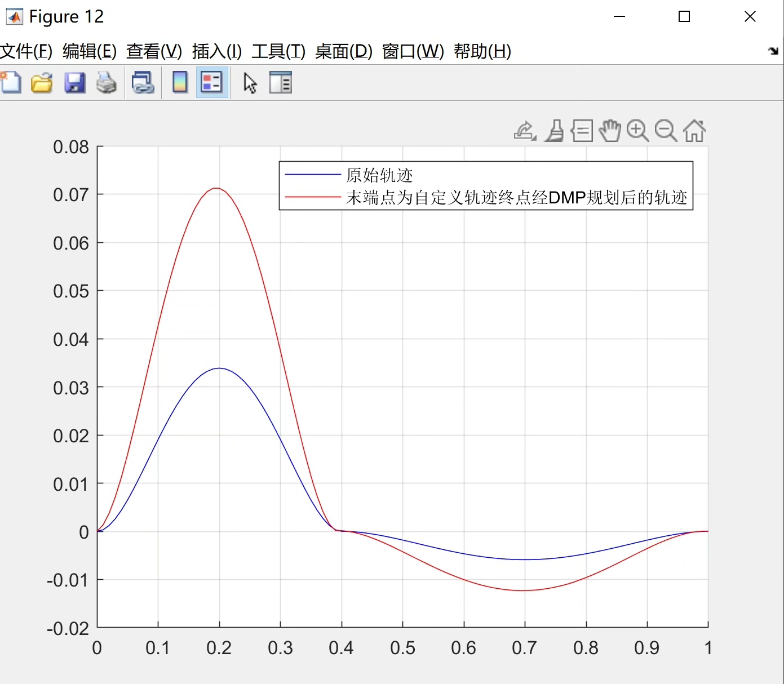Viewport: 784px width, 684px height.
Task: Open the 工具(T) menu
Action: coord(280,51)
